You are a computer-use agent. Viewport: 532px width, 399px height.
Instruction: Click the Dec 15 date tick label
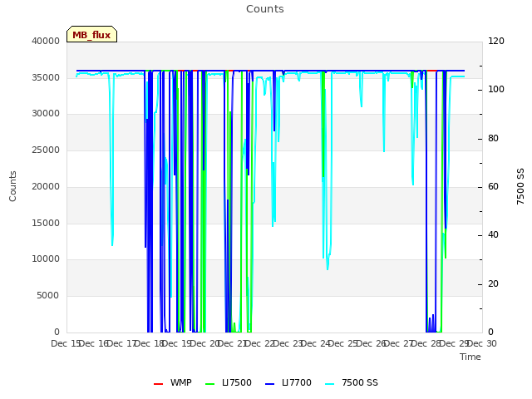pyautogui.click(x=66, y=343)
